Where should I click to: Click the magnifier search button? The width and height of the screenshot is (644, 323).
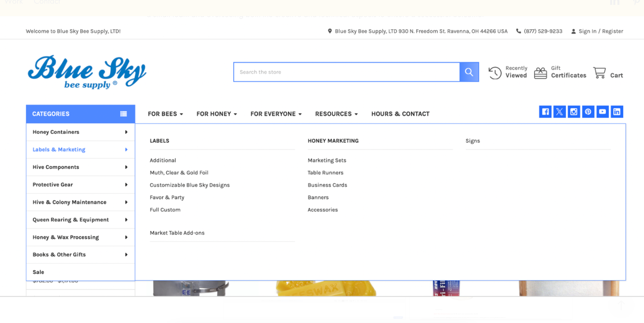click(469, 72)
